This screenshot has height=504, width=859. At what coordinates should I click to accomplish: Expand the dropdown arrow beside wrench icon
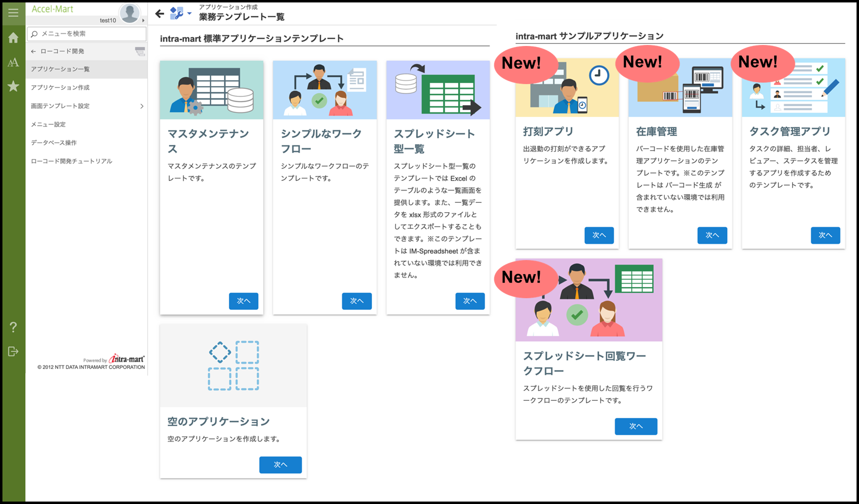190,14
